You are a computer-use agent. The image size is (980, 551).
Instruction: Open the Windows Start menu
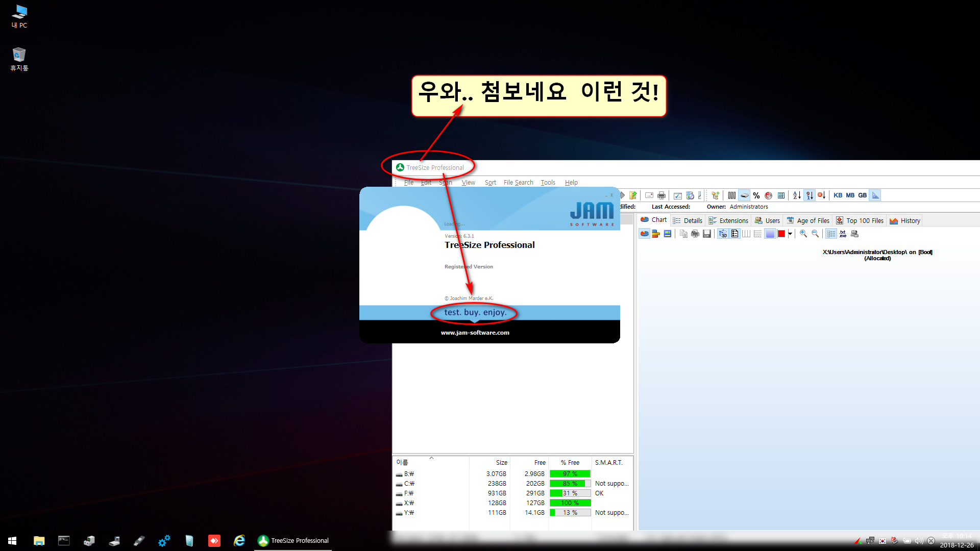coord(12,541)
